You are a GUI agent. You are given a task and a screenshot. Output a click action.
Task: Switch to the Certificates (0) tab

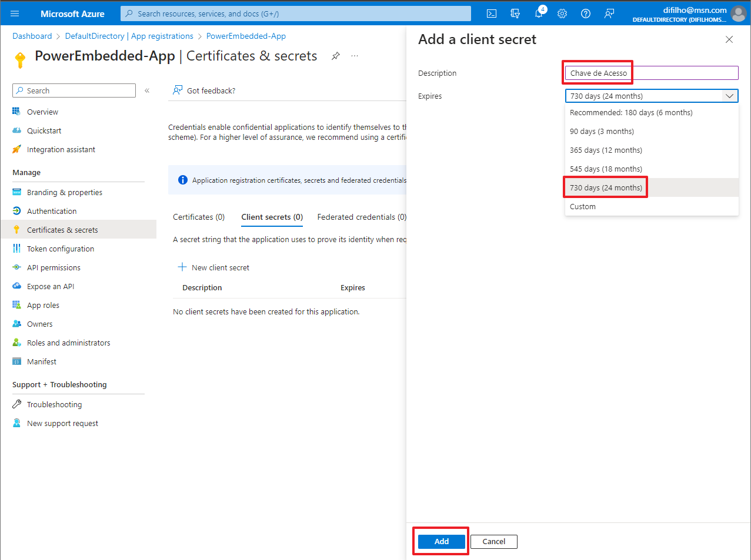pyautogui.click(x=199, y=217)
